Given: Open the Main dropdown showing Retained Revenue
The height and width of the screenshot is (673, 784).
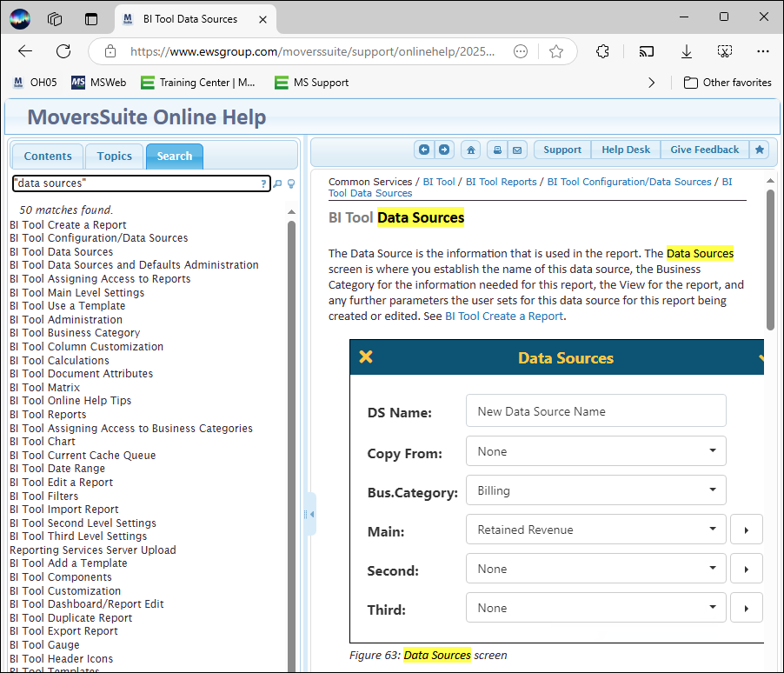Looking at the screenshot, I should pyautogui.click(x=595, y=530).
